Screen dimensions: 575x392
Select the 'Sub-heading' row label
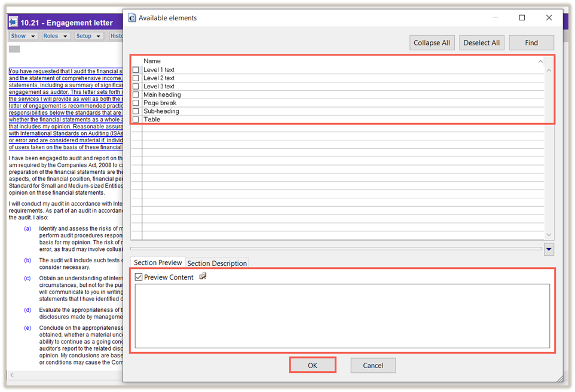click(161, 111)
